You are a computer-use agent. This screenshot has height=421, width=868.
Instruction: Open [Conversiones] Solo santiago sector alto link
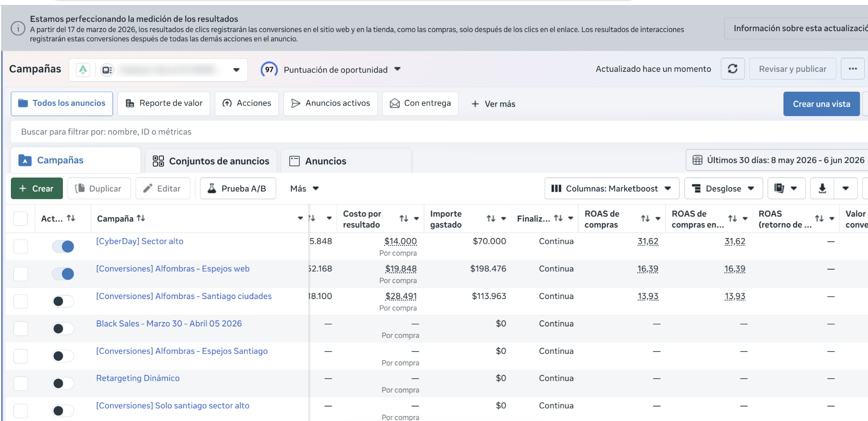coord(173,406)
